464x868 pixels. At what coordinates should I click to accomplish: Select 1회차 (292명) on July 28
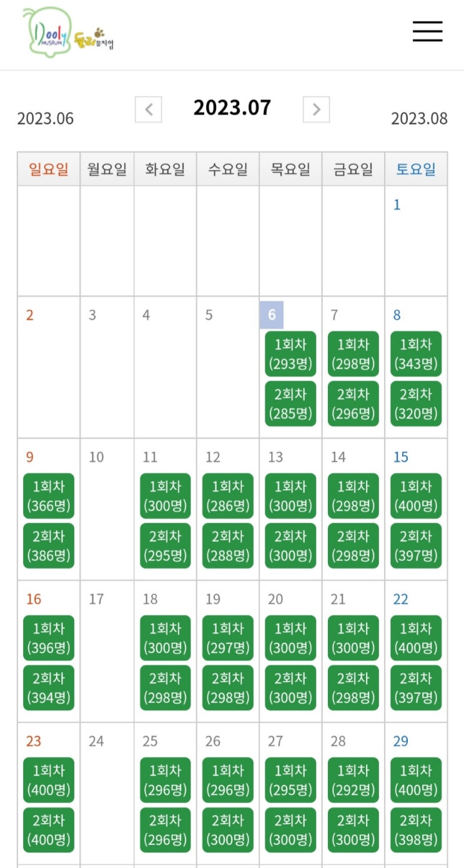pyautogui.click(x=353, y=780)
